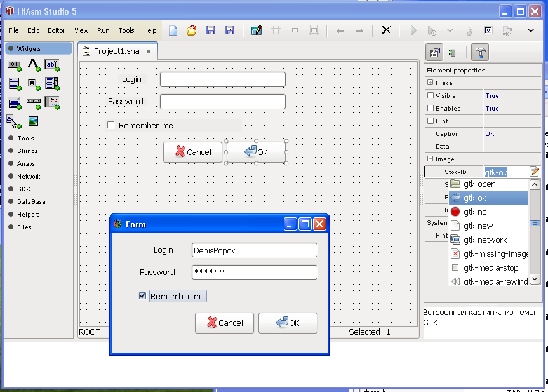
Task: Click the OK button in the Form window
Action: tap(288, 323)
